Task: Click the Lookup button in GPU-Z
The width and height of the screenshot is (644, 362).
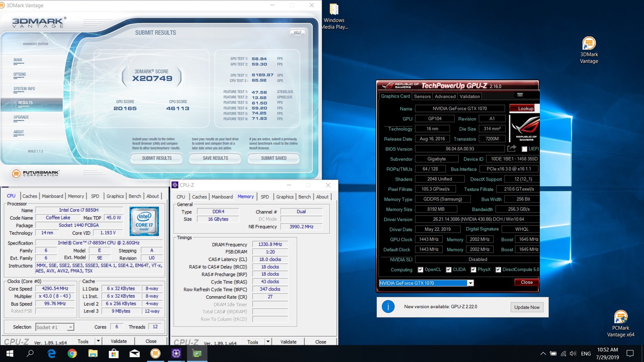Action: [524, 108]
